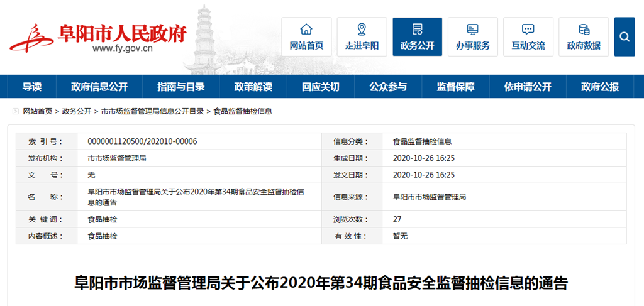The width and height of the screenshot is (644, 306).
Task: Open the 公众参与 navigation tab
Action: pyautogui.click(x=387, y=87)
